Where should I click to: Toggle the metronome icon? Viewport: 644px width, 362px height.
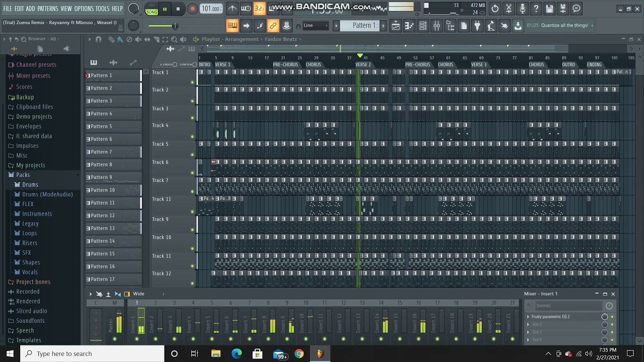coord(232,9)
